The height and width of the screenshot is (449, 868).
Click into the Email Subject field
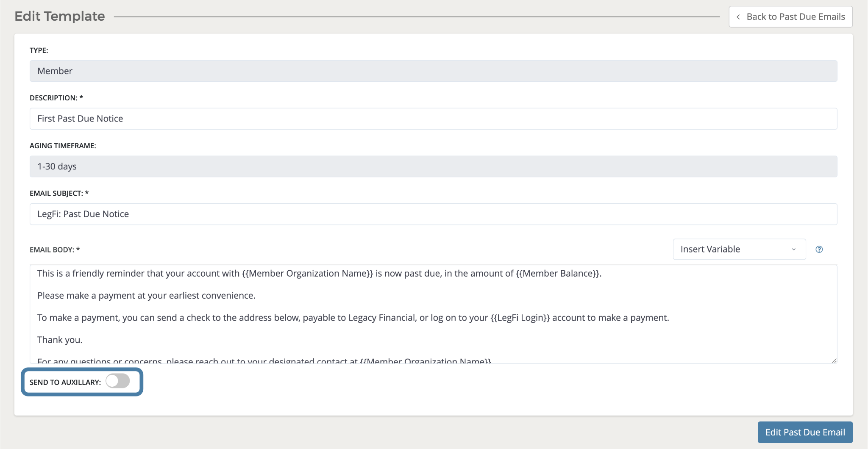click(x=433, y=214)
